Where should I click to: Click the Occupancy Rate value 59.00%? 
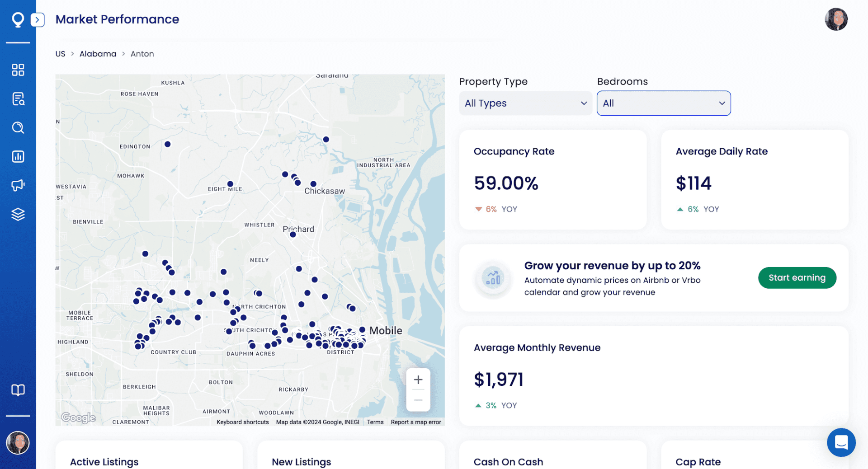click(506, 183)
